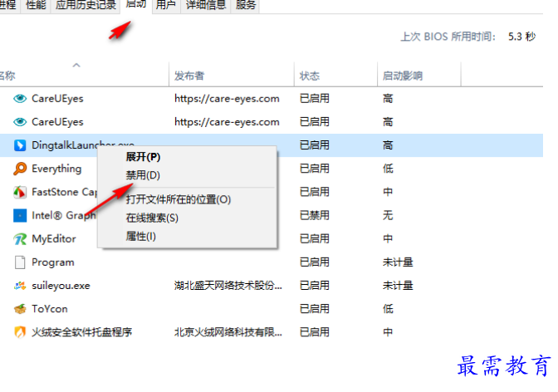Click the MyEditor green R icon
Screen dimensions: 558x392
[20, 239]
